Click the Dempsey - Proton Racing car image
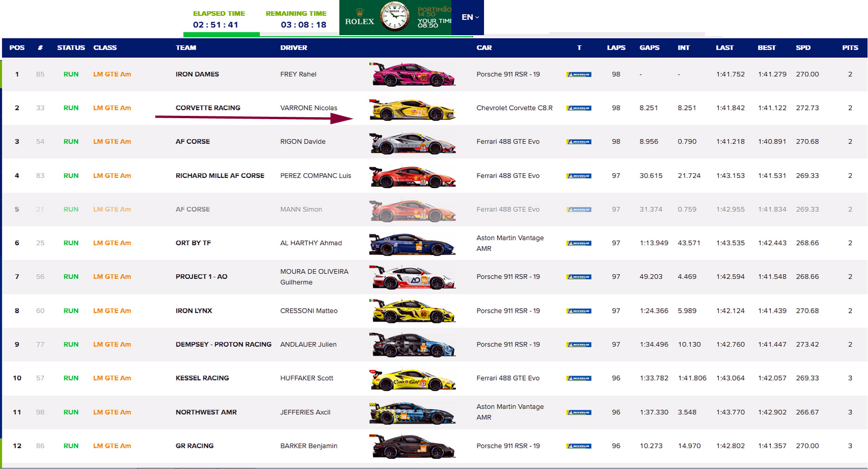 pos(413,345)
